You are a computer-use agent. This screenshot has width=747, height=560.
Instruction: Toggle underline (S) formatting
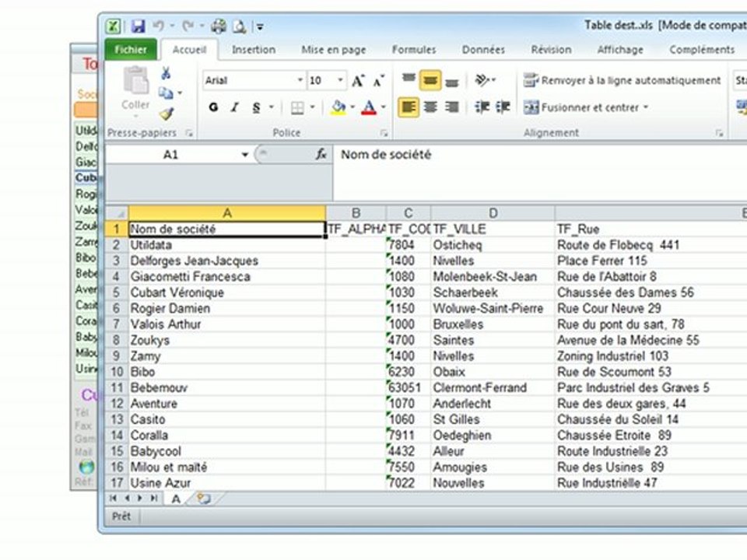[x=256, y=107]
